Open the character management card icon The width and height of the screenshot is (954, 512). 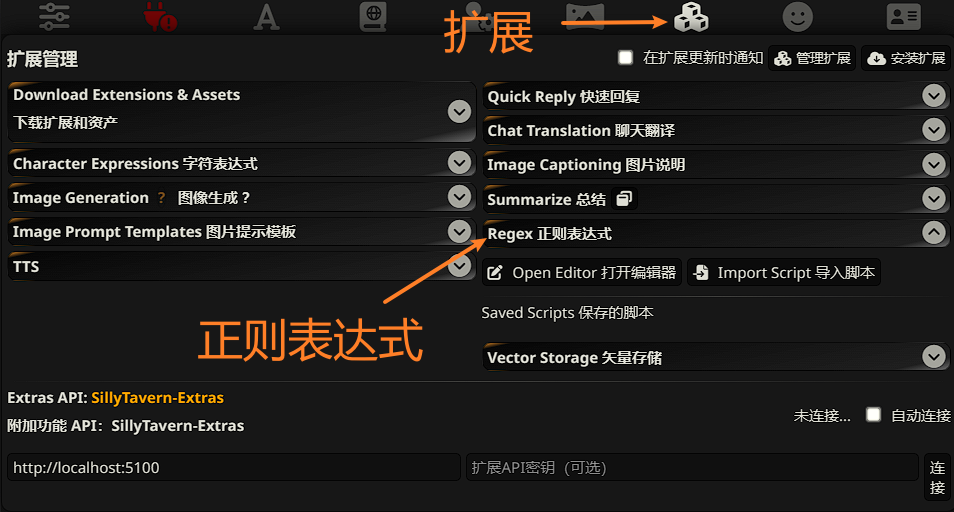pyautogui.click(x=904, y=17)
